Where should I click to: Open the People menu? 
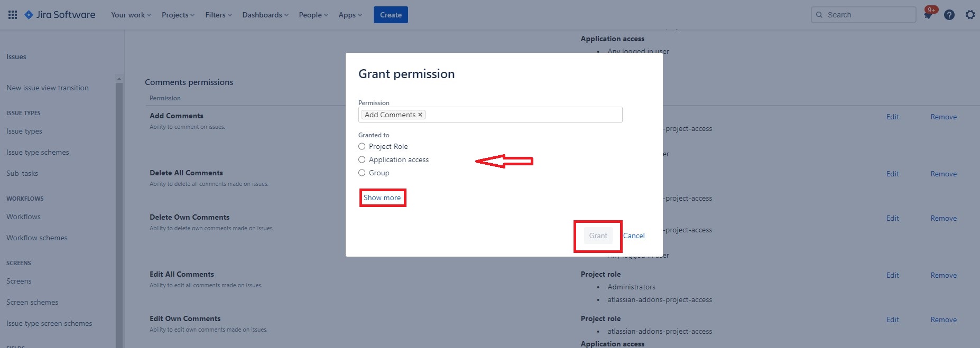tap(313, 15)
